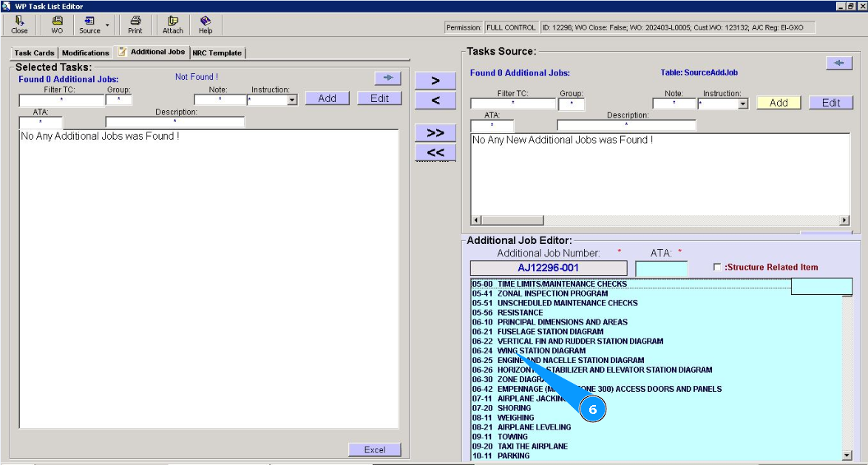868x465 pixels.
Task: Open the NRC Template tab
Action: pos(217,53)
